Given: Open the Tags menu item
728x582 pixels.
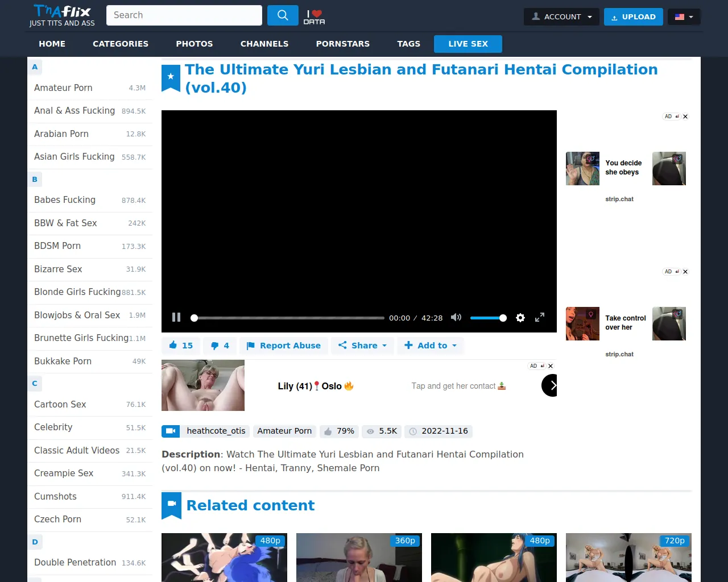Looking at the screenshot, I should pyautogui.click(x=408, y=44).
